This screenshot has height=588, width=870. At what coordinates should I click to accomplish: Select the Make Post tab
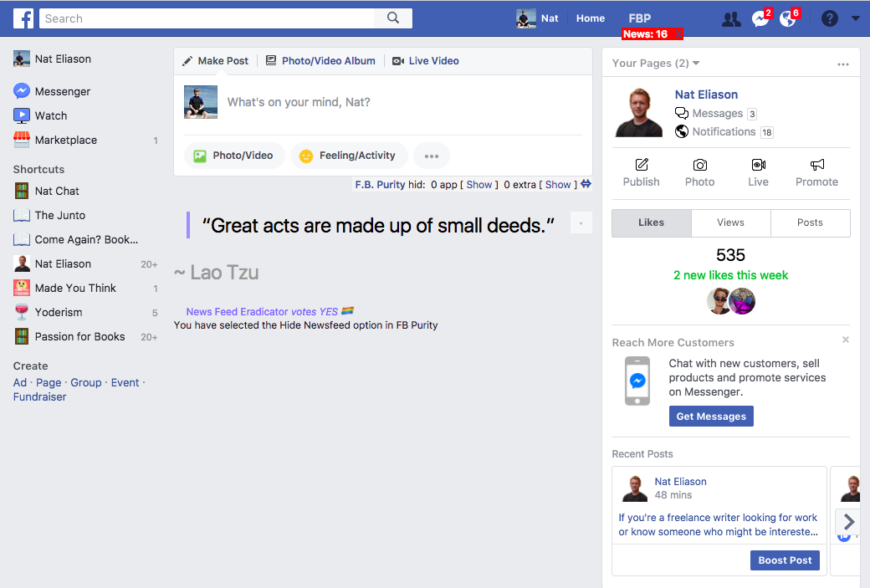(x=215, y=60)
